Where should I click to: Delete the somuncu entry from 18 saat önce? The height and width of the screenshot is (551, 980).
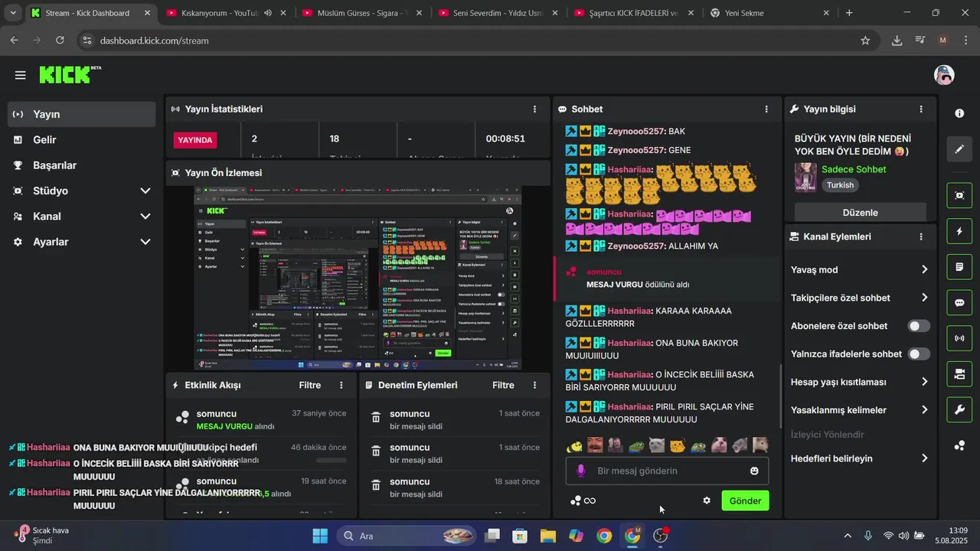376,485
